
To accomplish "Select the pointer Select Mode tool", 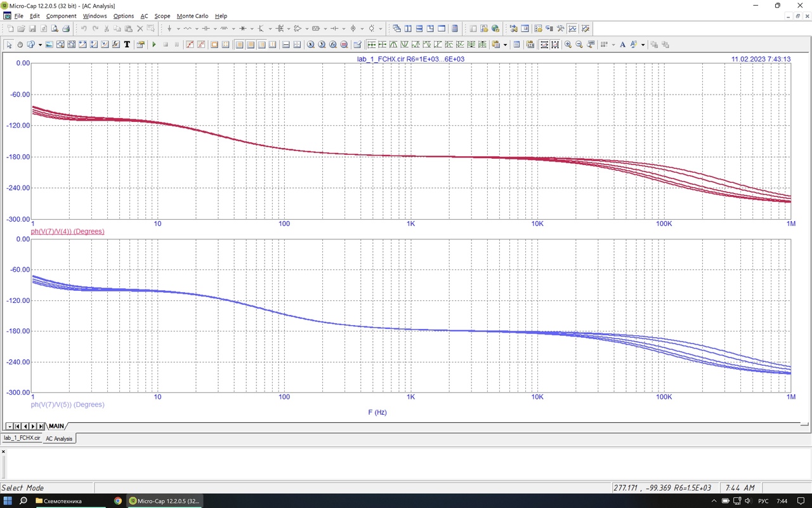I will [x=9, y=44].
